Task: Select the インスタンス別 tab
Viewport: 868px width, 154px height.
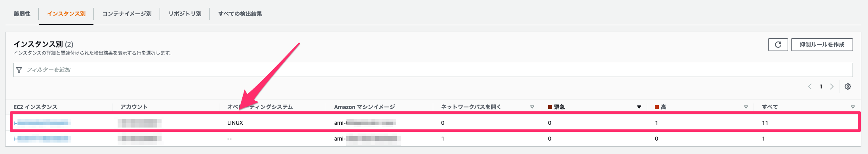Action: pos(66,14)
